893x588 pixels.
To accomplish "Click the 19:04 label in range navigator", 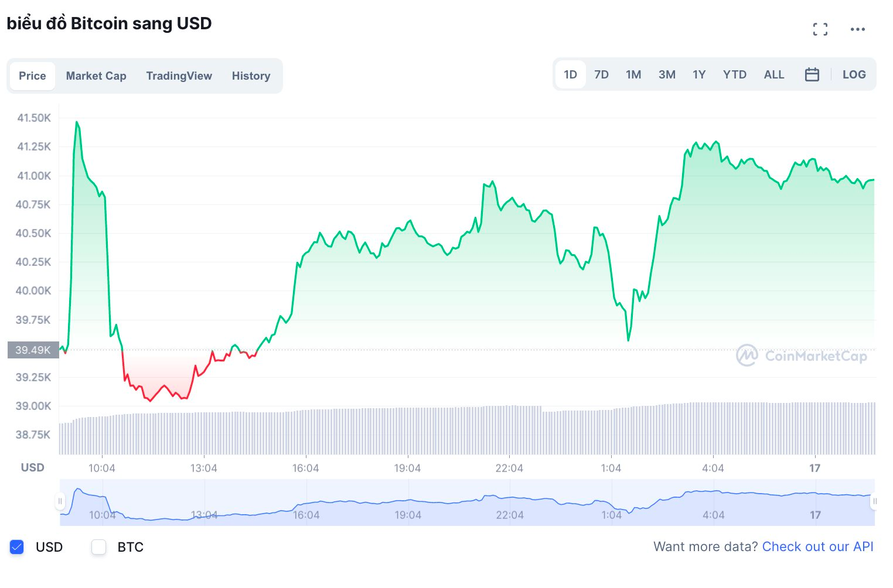I will (408, 515).
